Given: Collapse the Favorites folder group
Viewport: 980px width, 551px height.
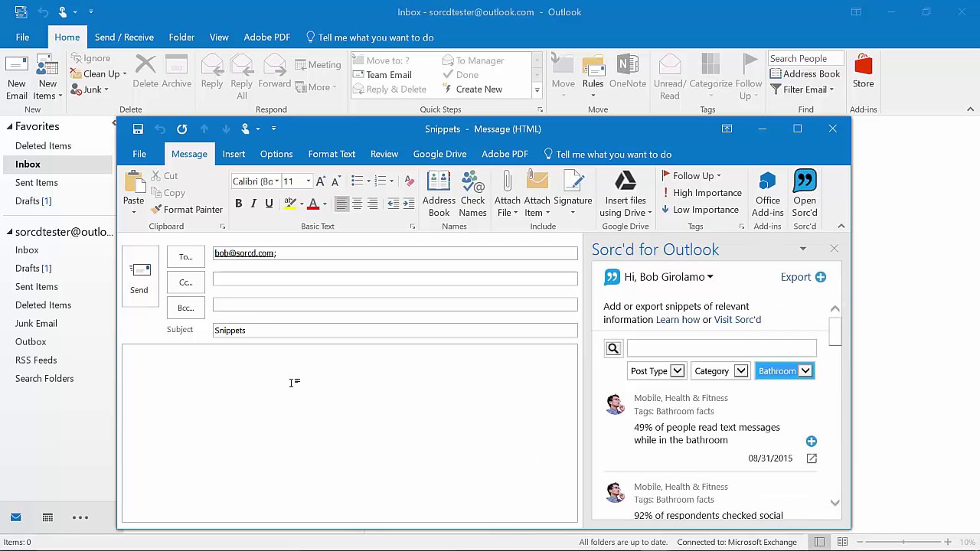Looking at the screenshot, I should pos(10,126).
